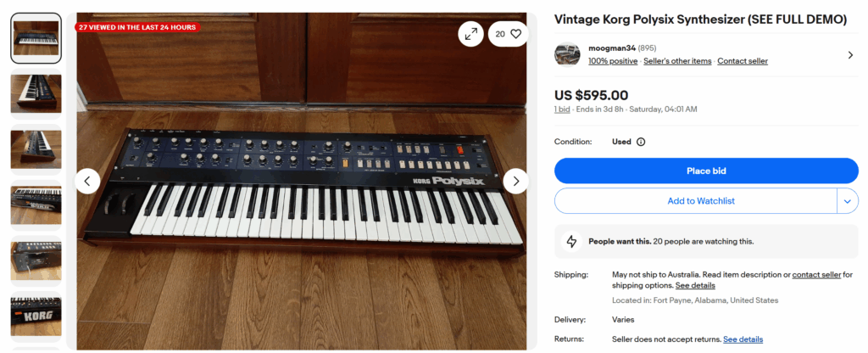Advance to the next listing photo
This screenshot has height=353, width=868.
point(515,181)
